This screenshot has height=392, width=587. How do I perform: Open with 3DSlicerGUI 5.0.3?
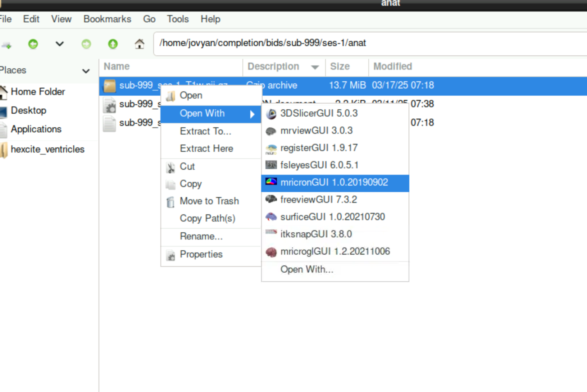[x=335, y=114]
